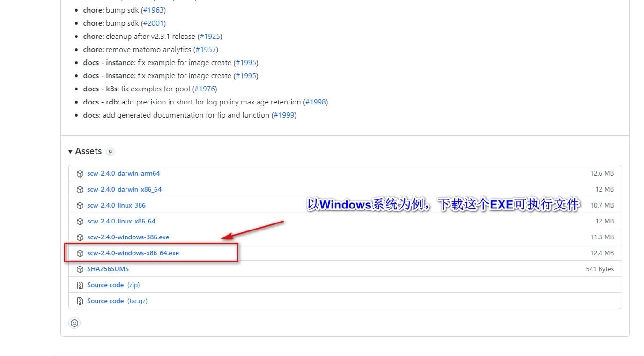
Task: Click the package icon beside scw-2.4.0-linux-x86_64
Action: 80,222
